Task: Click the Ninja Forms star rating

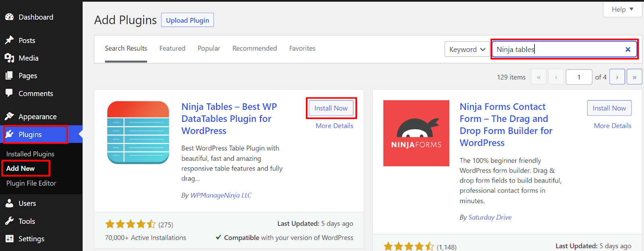Action: (x=409, y=247)
